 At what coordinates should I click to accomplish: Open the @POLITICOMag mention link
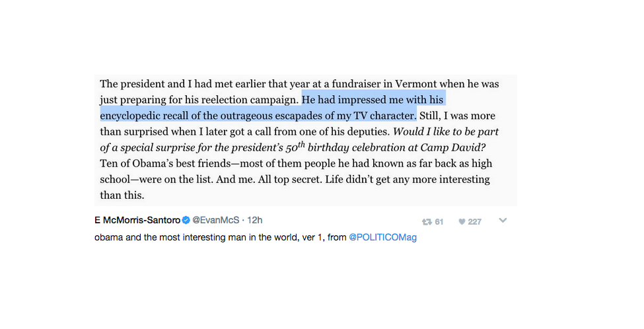(383, 237)
